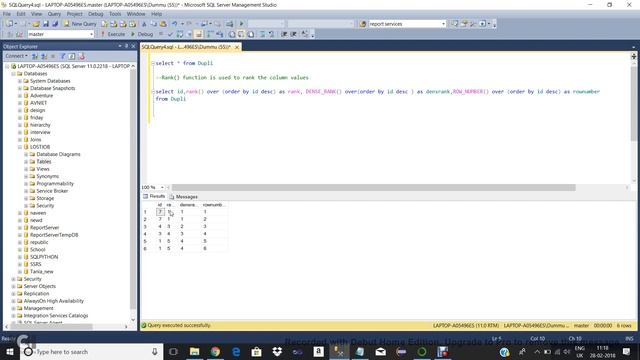Viewport: 640px width, 360px height.
Task: Expand the Server Objects node
Action: (13, 287)
